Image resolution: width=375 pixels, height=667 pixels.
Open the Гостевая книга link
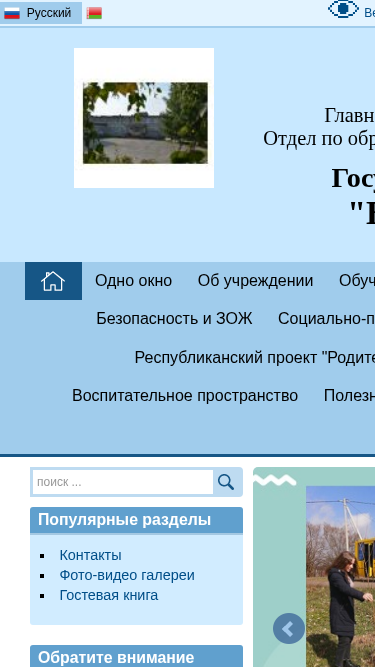tap(109, 595)
